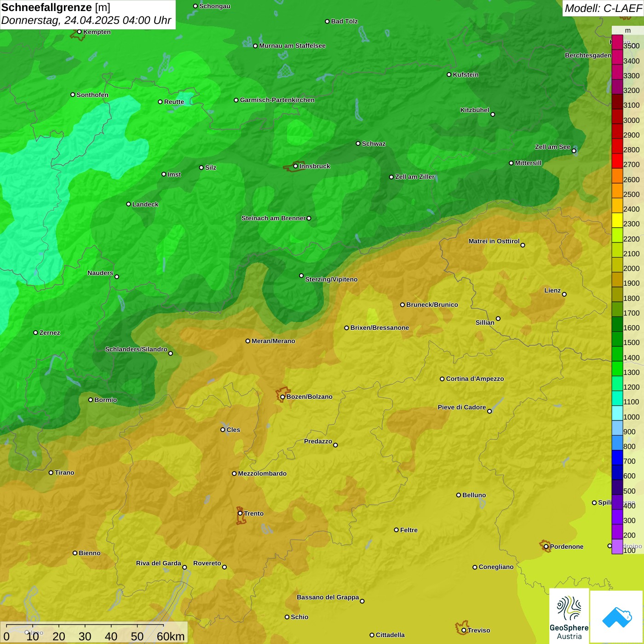The image size is (644, 644).
Task: Click the Schlanders/Silandro label
Action: click(x=136, y=349)
